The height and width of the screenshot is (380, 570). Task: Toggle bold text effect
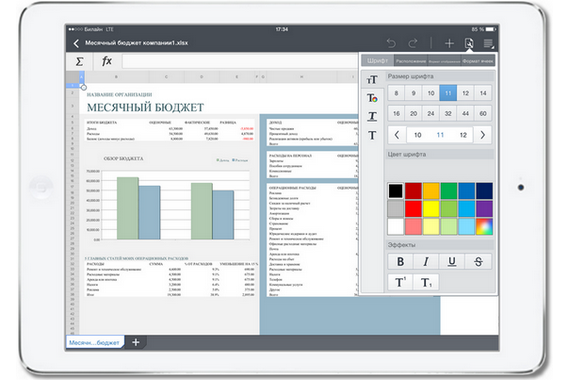point(400,261)
